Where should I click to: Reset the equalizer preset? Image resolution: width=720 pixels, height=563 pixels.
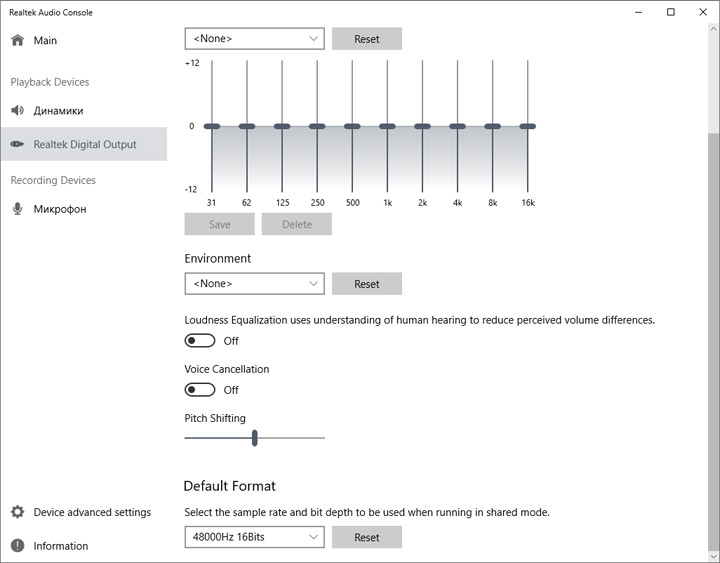pos(367,39)
